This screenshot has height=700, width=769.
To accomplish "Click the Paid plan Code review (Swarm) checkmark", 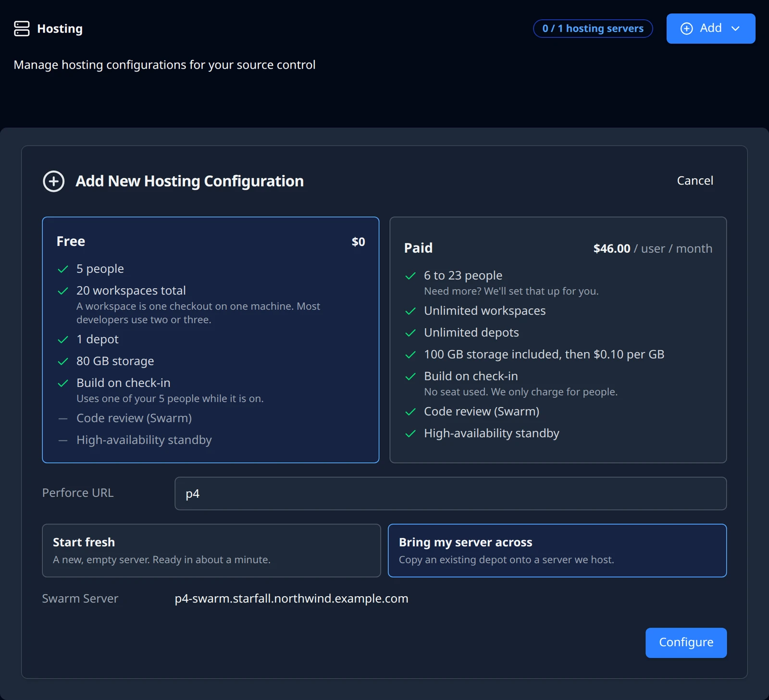I will click(x=410, y=412).
